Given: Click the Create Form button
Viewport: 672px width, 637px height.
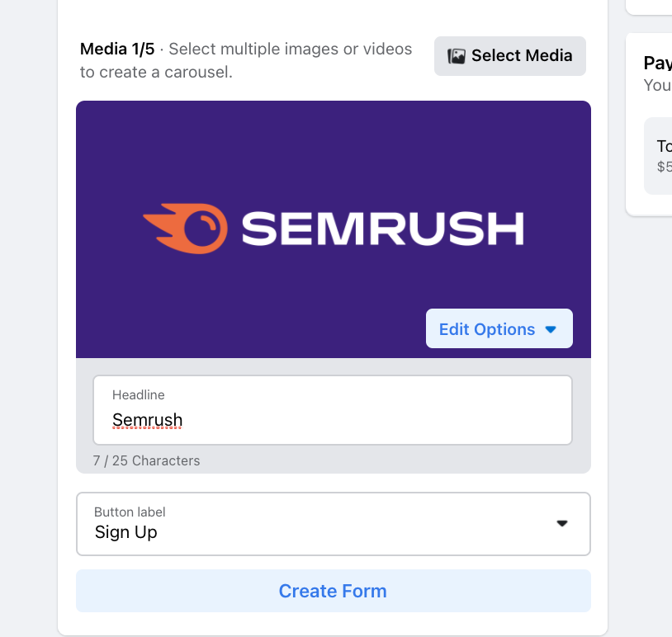Looking at the screenshot, I should coord(333,591).
